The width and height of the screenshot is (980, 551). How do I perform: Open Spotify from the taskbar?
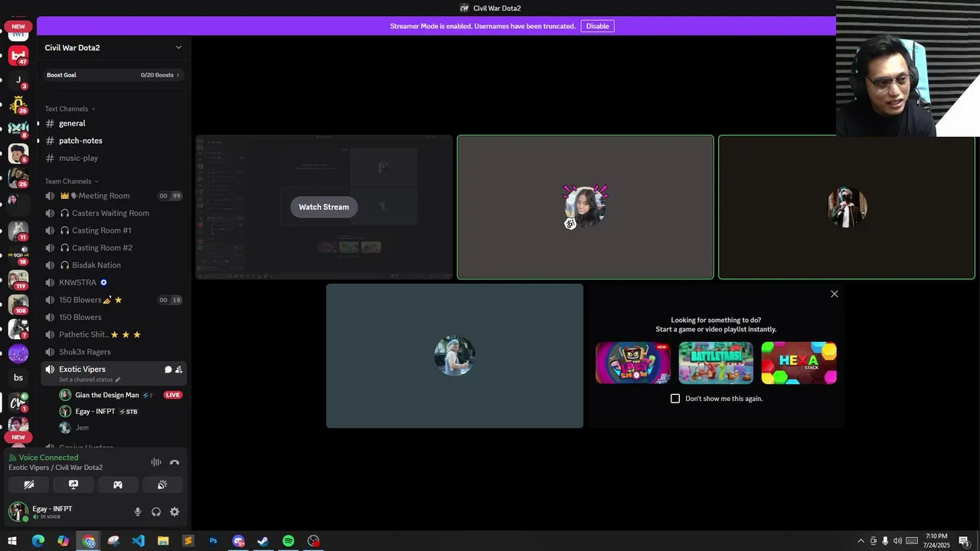[x=288, y=541]
